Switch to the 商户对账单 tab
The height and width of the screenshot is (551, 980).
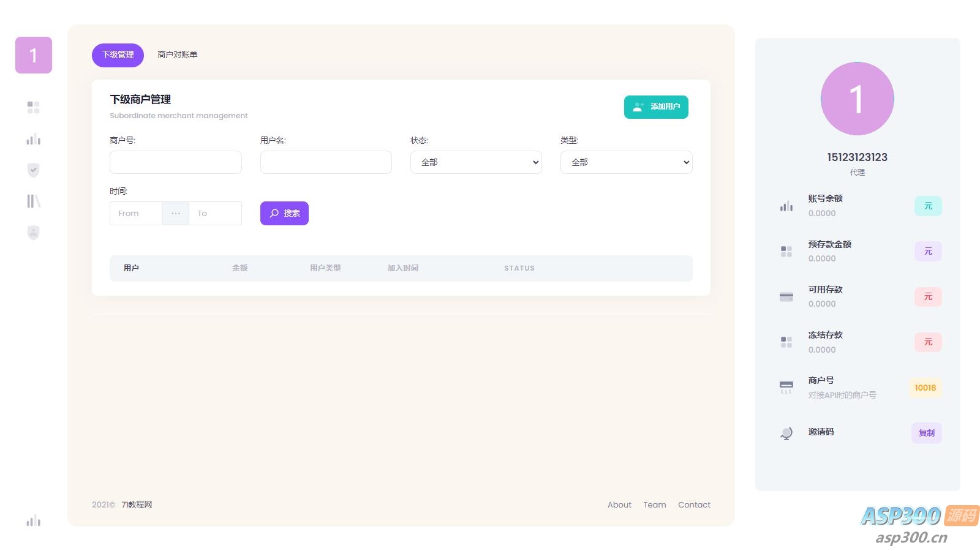[x=177, y=55]
